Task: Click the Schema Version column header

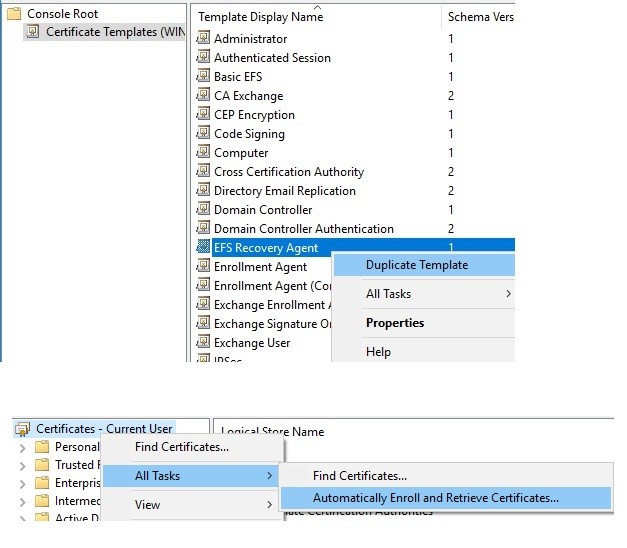Action: (479, 17)
